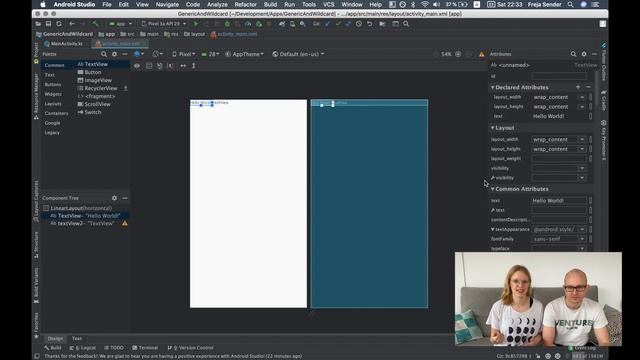This screenshot has width=640, height=360.
Task: Click the undo/revert icon in main toolbar
Action: pyautogui.click(x=370, y=24)
